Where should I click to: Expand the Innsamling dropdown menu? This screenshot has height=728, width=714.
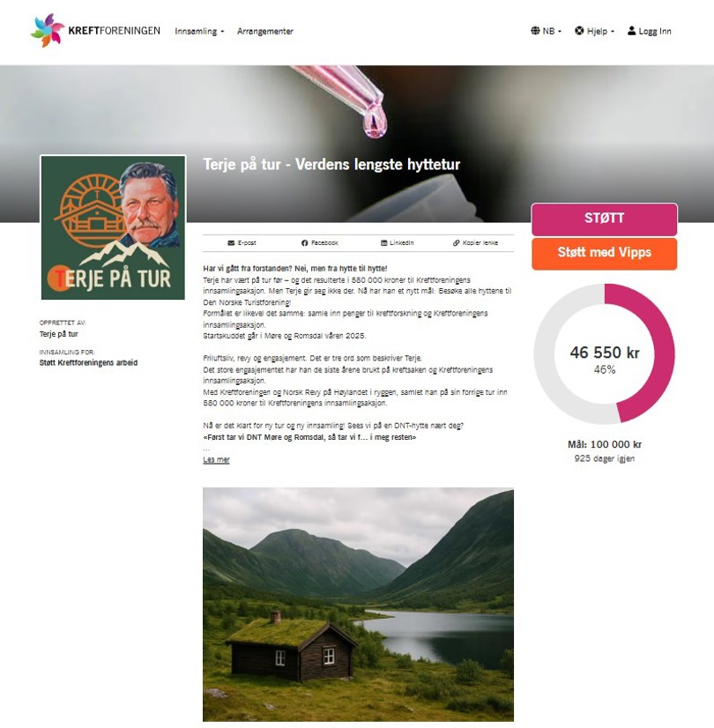coord(199,31)
